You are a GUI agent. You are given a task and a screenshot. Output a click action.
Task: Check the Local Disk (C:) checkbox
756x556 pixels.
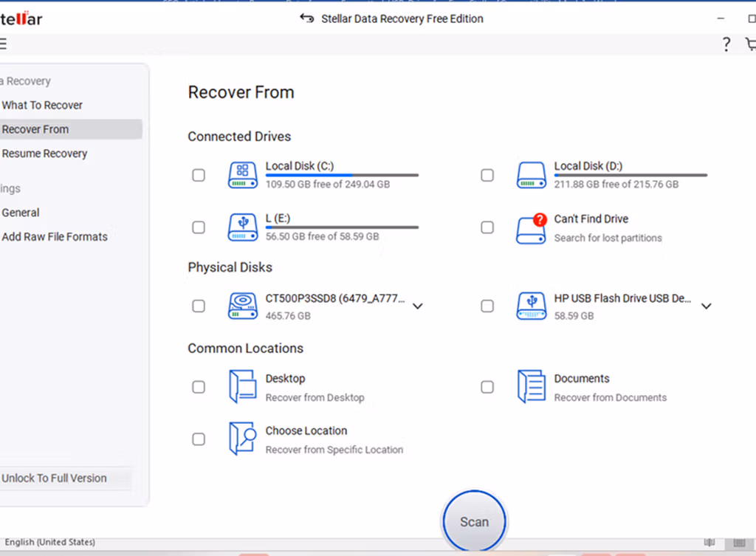tap(199, 175)
